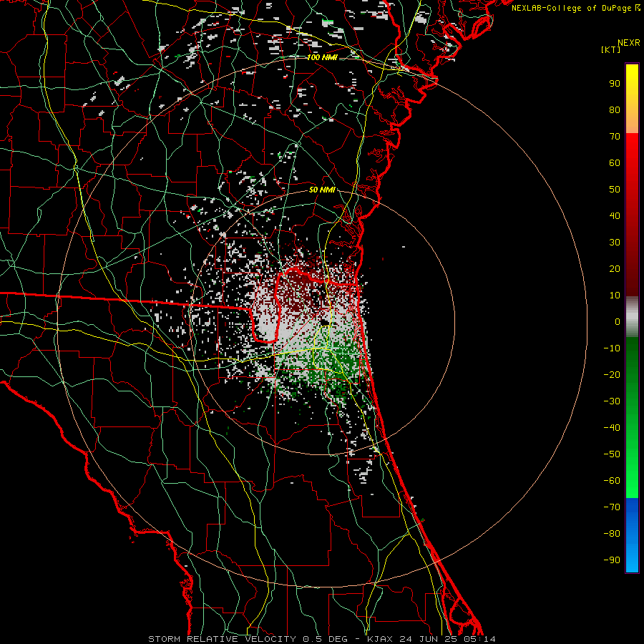Click the -20 value on velocity scale
The image size is (644, 644).
pyautogui.click(x=612, y=374)
